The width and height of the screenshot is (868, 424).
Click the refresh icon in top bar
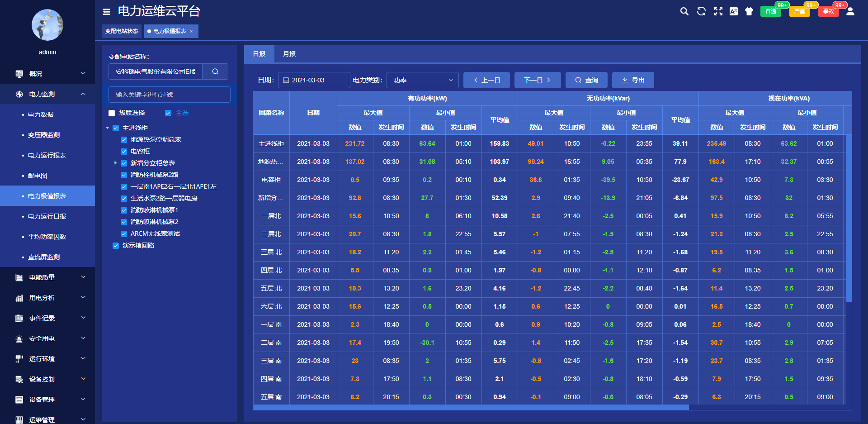click(x=701, y=11)
